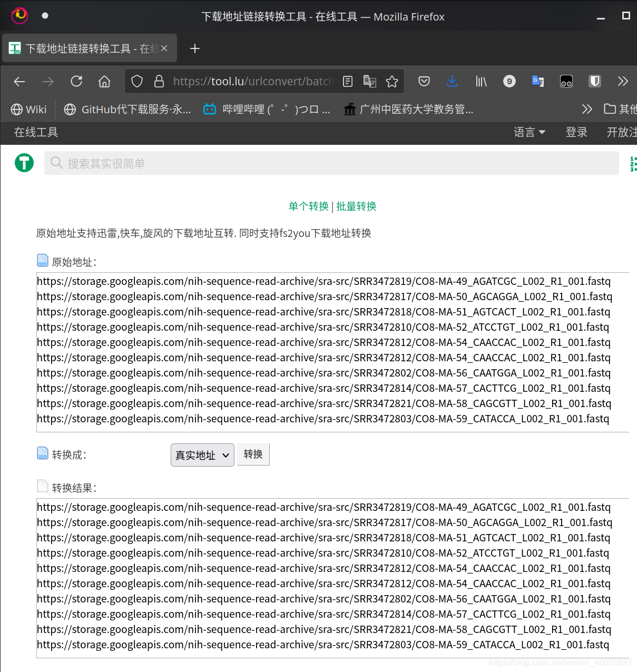This screenshot has width=637, height=672.
Task: Translate this page icon in the address bar
Action: tap(370, 81)
